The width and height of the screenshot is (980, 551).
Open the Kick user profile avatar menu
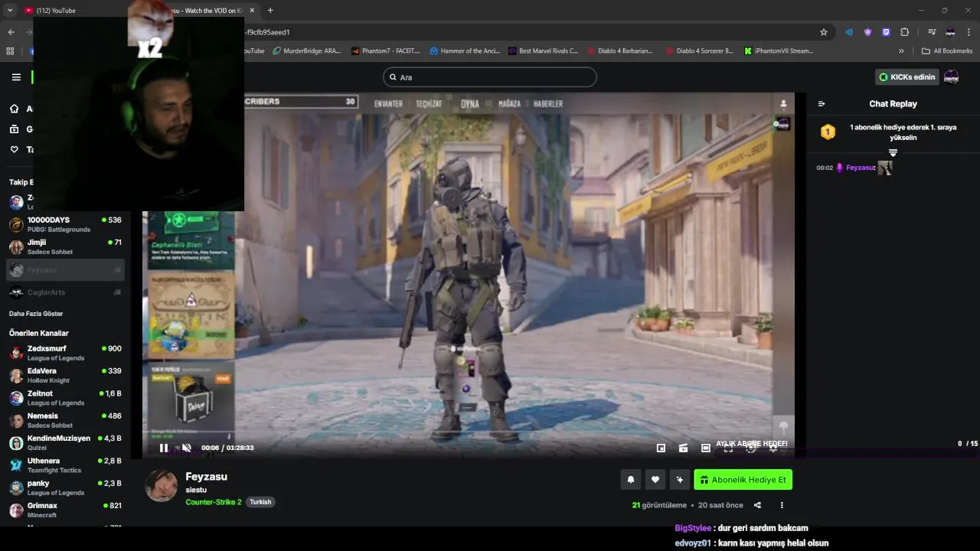point(951,77)
